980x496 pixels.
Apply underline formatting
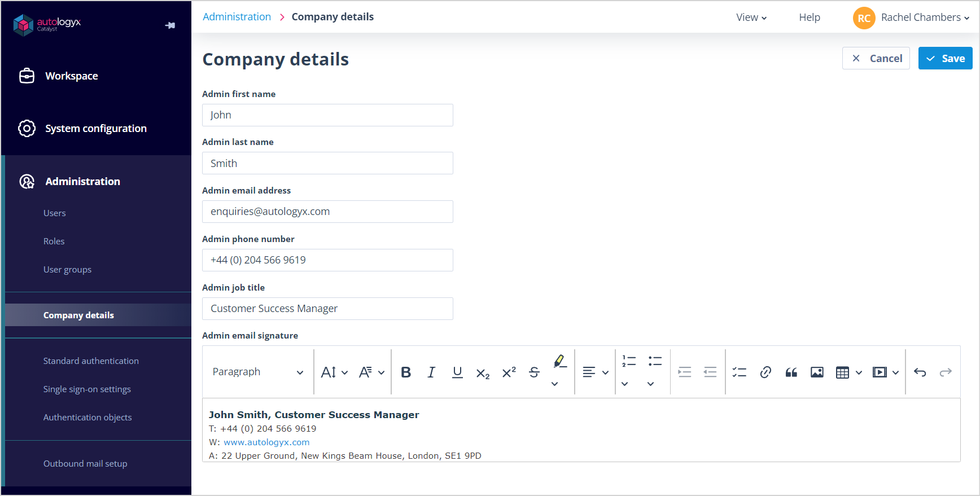(x=457, y=372)
